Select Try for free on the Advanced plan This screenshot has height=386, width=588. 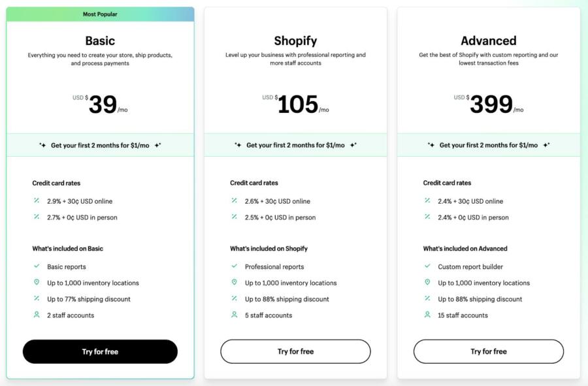point(489,351)
